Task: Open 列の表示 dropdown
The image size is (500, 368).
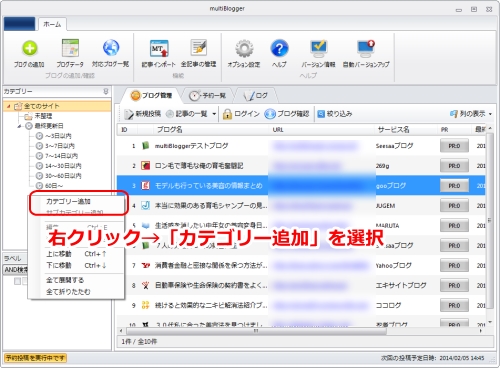Action: pos(471,114)
